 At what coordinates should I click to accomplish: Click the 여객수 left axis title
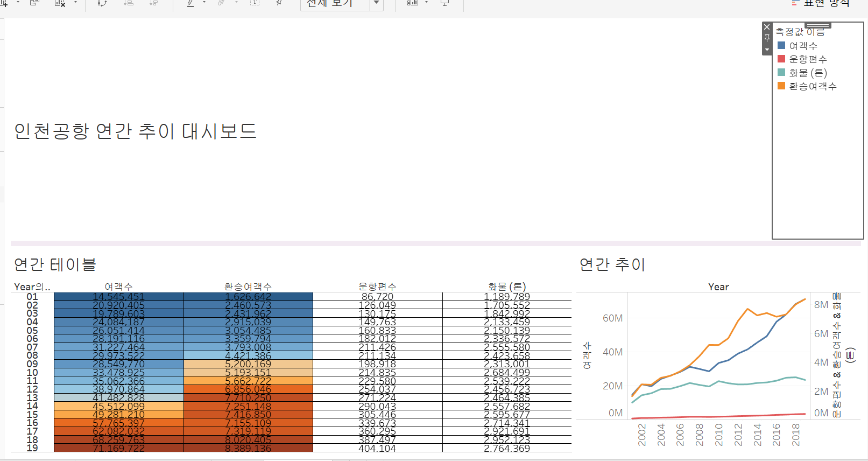pos(587,355)
